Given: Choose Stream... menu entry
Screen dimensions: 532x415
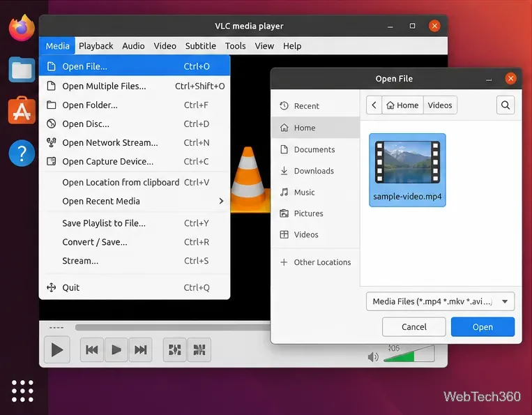Looking at the screenshot, I should (135, 261).
